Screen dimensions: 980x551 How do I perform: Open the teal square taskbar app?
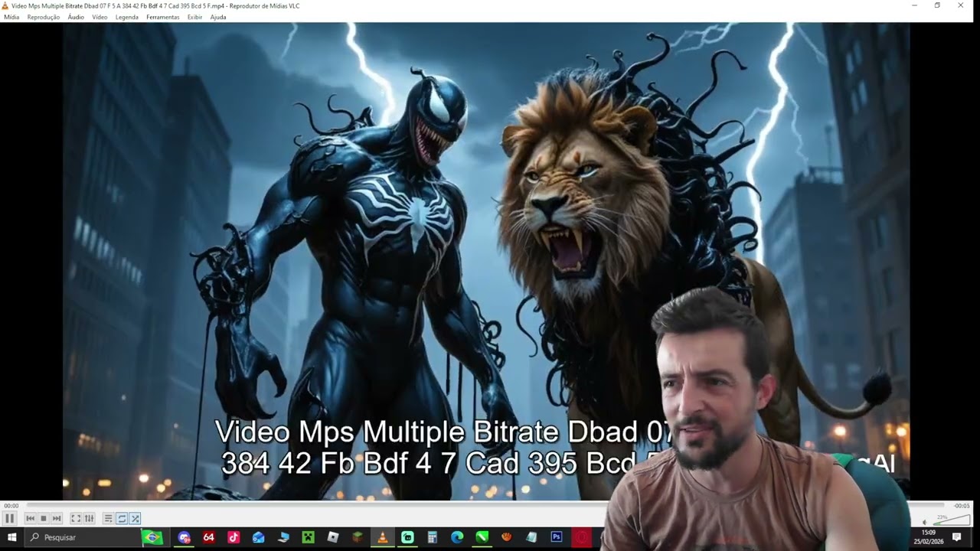pyautogui.click(x=407, y=537)
